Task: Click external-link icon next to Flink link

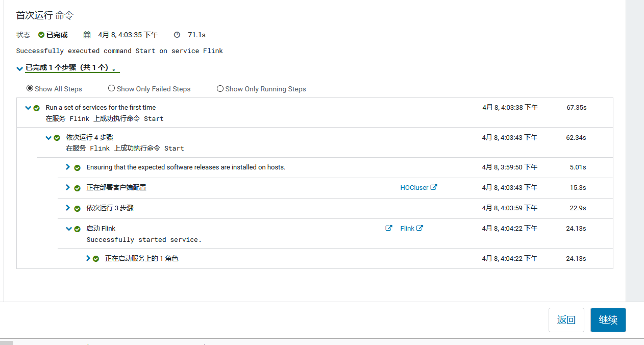Action: tap(419, 228)
